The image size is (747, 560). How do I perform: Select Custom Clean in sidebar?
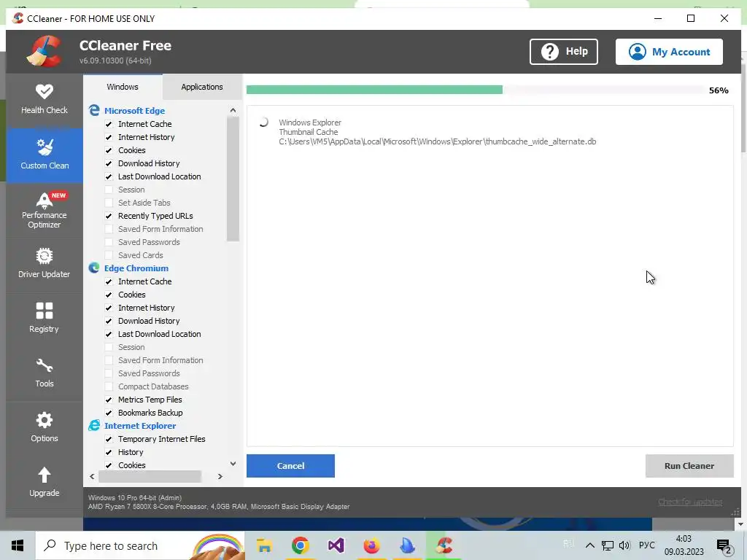click(44, 155)
